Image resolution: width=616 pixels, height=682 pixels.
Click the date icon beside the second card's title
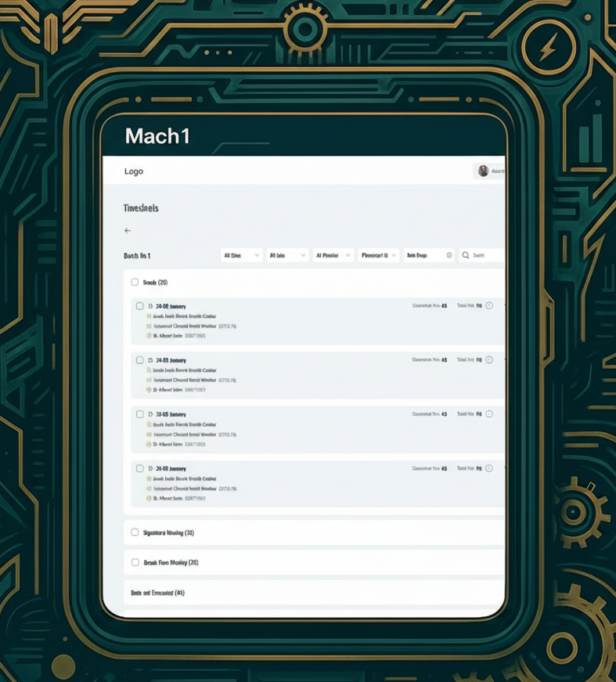click(150, 360)
